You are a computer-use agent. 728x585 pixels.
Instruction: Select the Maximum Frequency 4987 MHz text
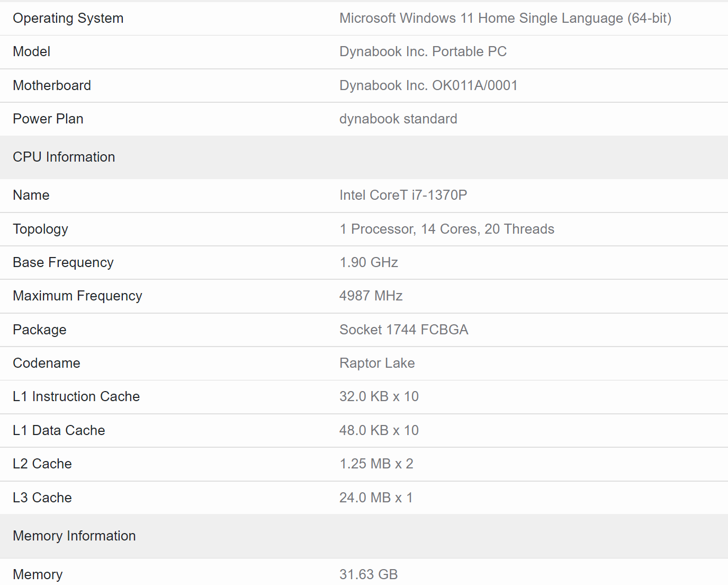pos(371,296)
